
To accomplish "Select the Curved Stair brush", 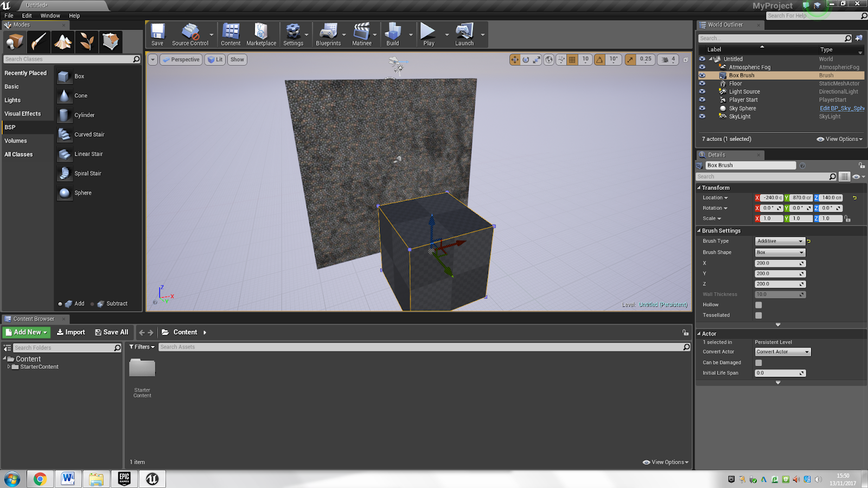I will click(98, 135).
